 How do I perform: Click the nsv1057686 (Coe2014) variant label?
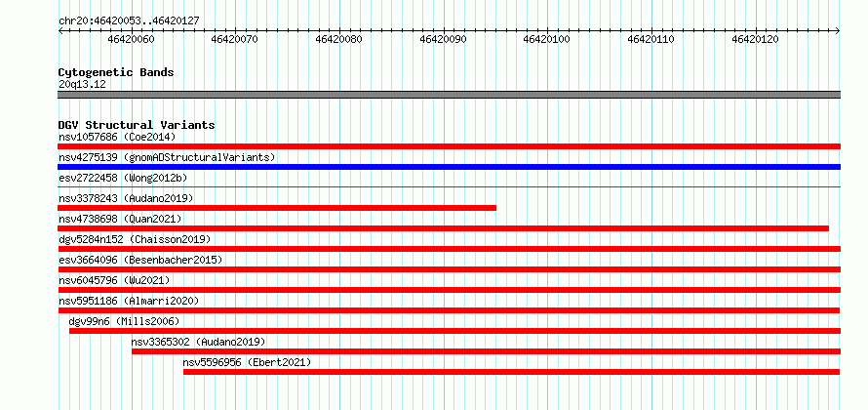[117, 137]
